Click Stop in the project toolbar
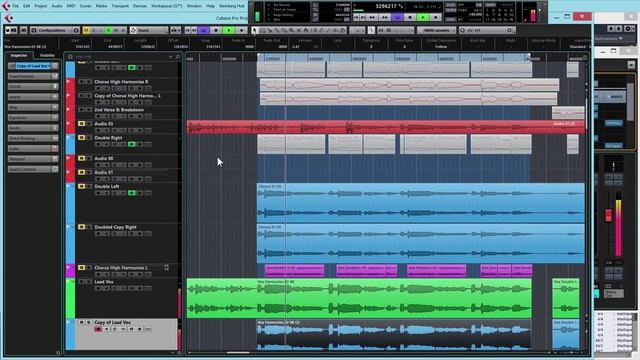This screenshot has height=360, width=640. tap(216, 30)
